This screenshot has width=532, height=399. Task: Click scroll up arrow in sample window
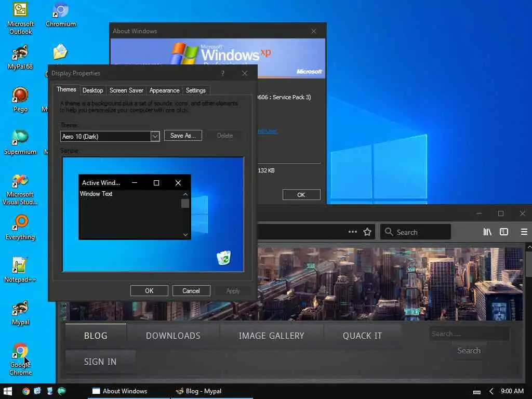click(185, 194)
